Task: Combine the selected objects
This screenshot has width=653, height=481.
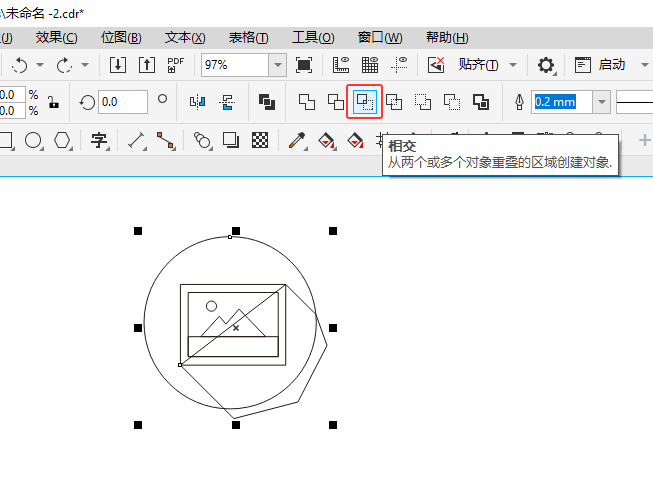Action: pos(267,102)
